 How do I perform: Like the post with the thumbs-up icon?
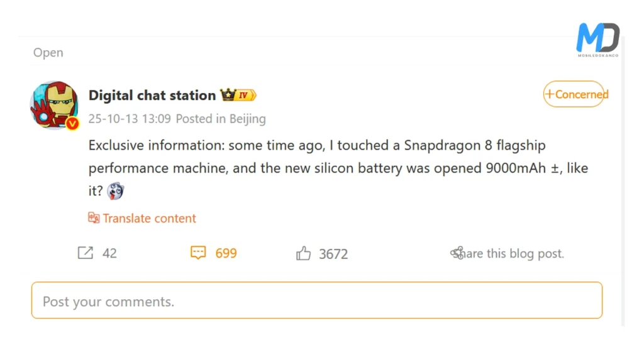click(x=304, y=254)
